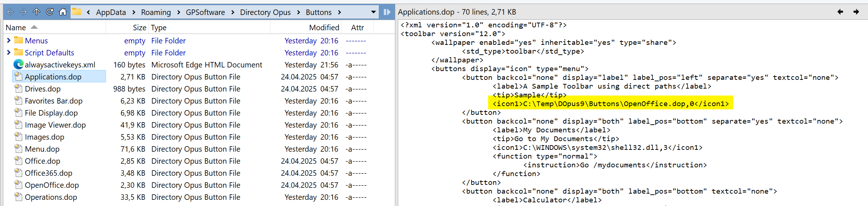Screen dimensions: 868x206
Task: Sort files by Modified column
Action: (x=324, y=28)
